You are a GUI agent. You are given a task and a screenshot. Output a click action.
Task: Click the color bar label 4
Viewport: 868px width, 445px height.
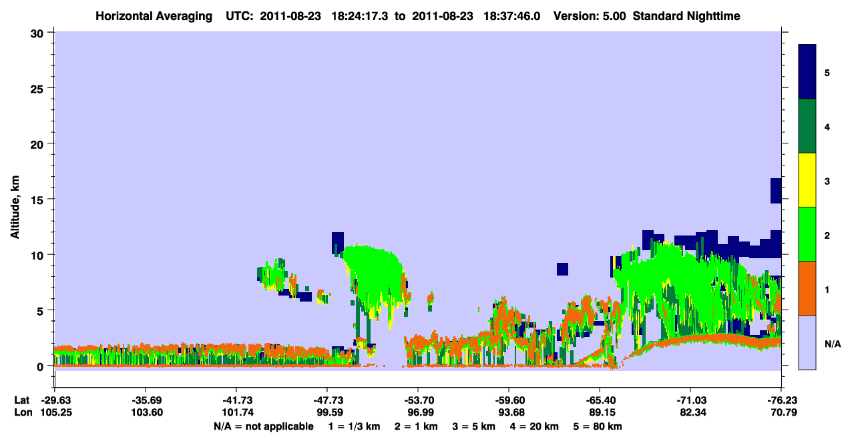point(827,126)
